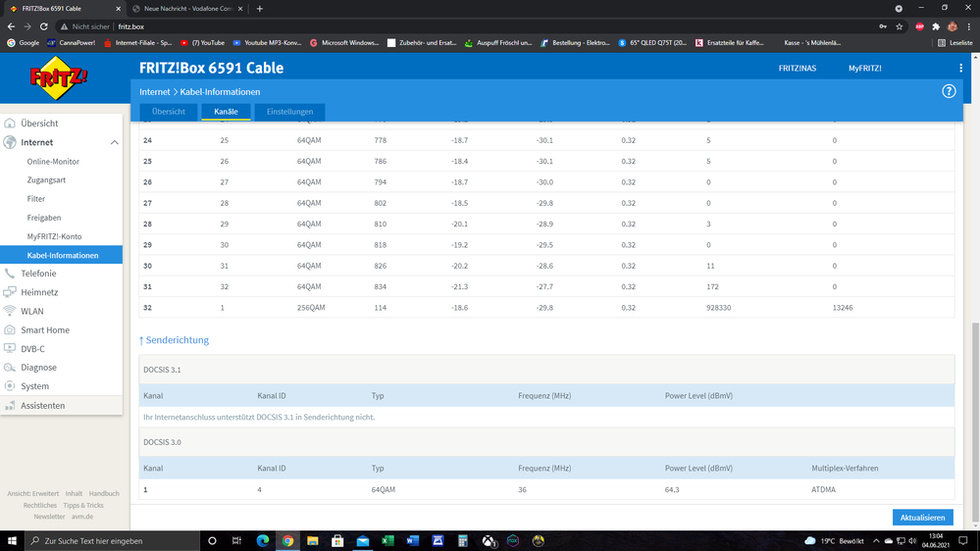Open the saved password key icon

883,26
